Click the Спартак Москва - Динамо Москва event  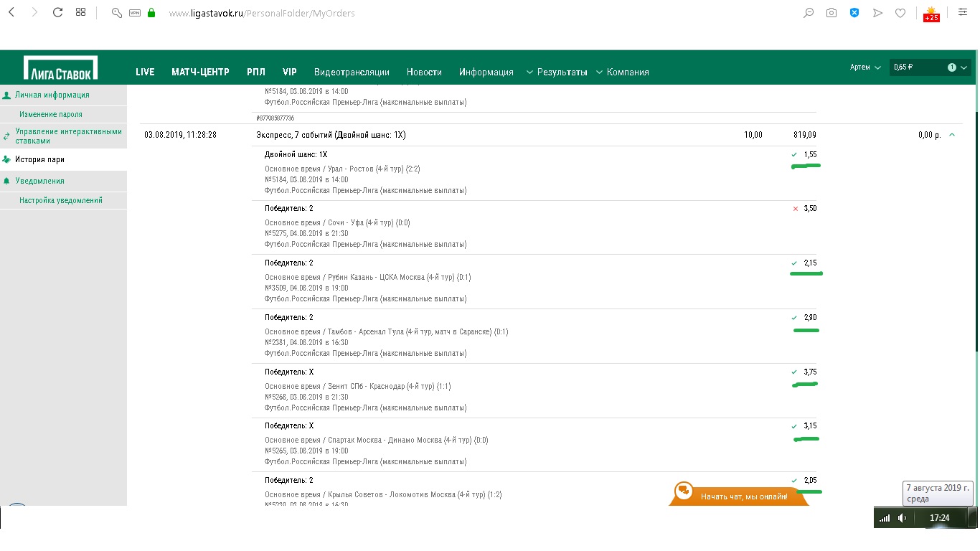377,440
